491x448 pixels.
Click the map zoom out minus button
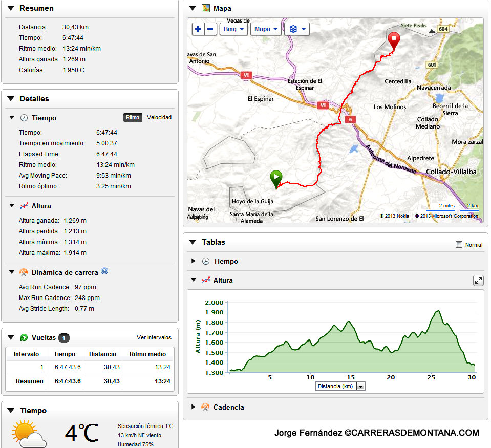point(210,29)
